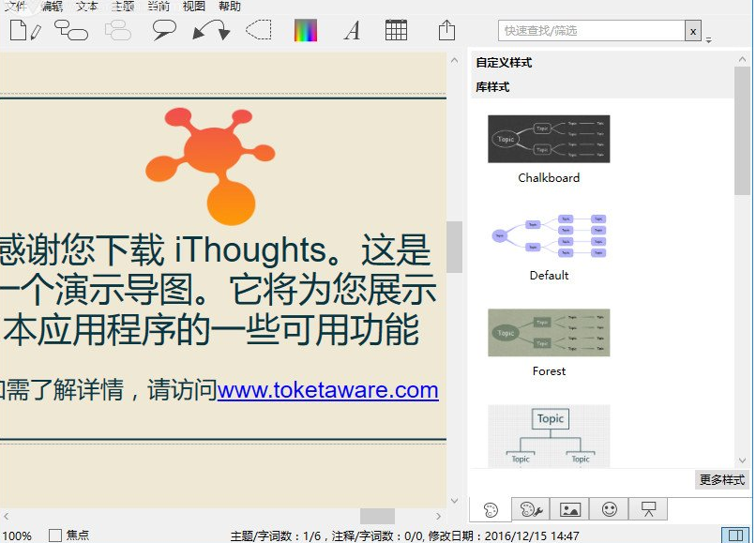The width and height of the screenshot is (756, 543).
Task: Click the 100% zoom level
Action: click(17, 535)
